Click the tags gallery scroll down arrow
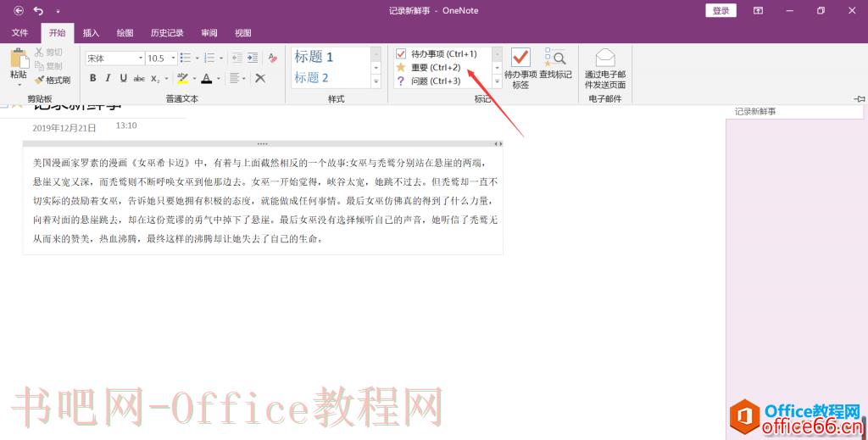 [x=497, y=68]
